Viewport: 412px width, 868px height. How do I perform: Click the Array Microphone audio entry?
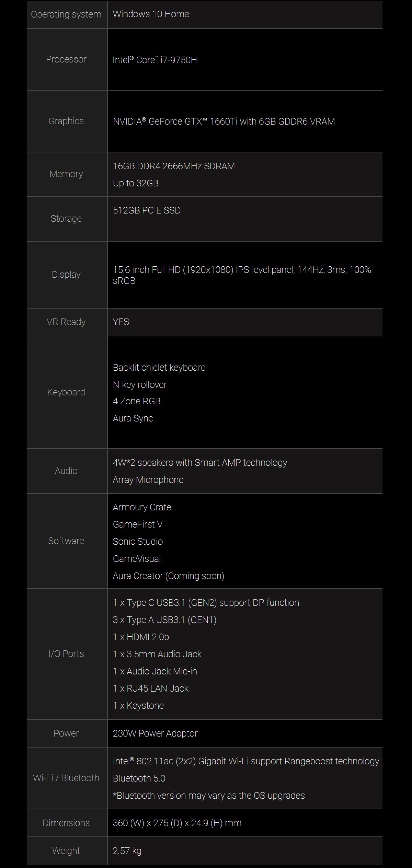tap(148, 480)
